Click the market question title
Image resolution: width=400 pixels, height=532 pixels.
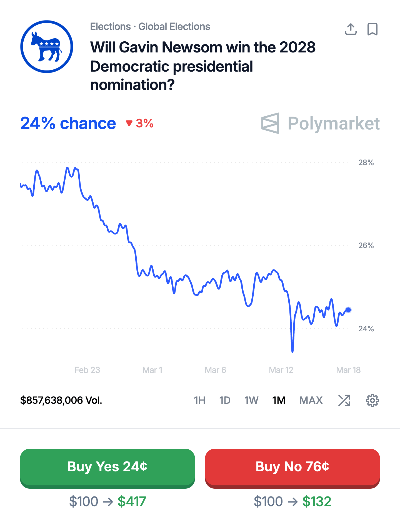point(203,66)
